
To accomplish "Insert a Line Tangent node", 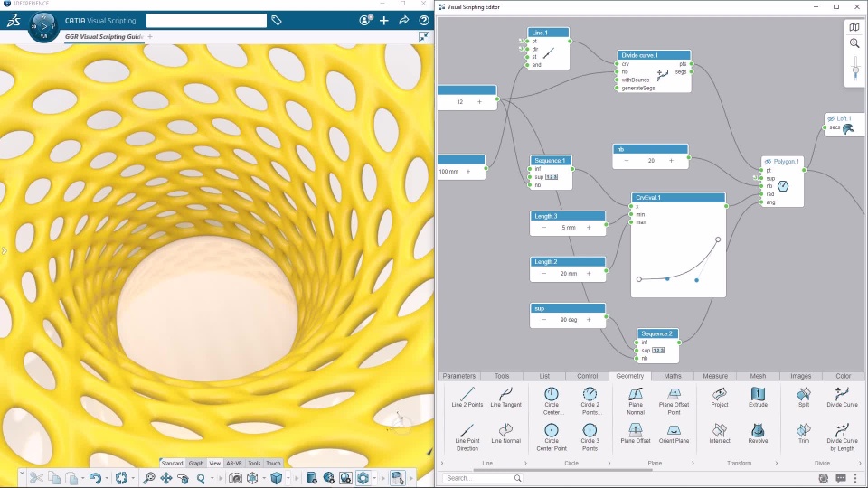I will (506, 398).
